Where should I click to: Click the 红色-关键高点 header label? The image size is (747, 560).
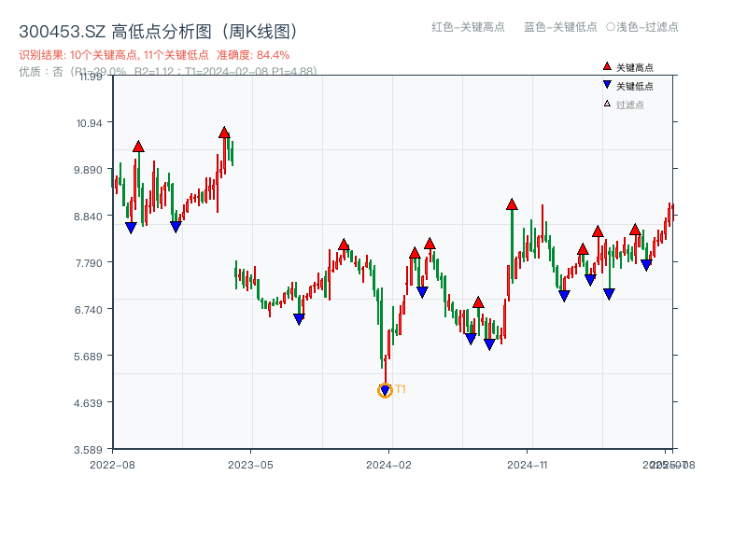468,27
